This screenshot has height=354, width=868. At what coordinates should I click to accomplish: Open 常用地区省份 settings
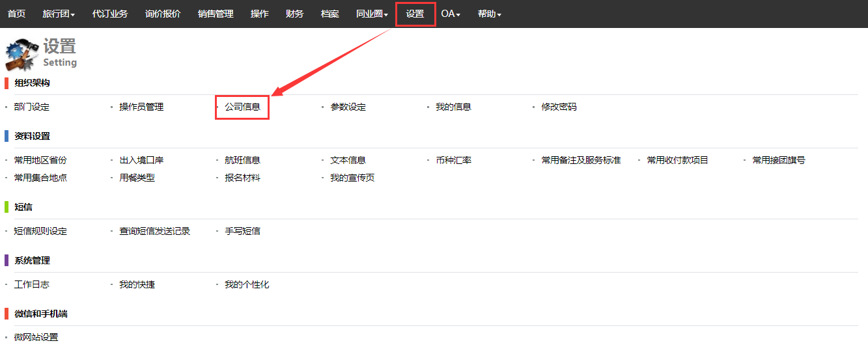coord(40,160)
